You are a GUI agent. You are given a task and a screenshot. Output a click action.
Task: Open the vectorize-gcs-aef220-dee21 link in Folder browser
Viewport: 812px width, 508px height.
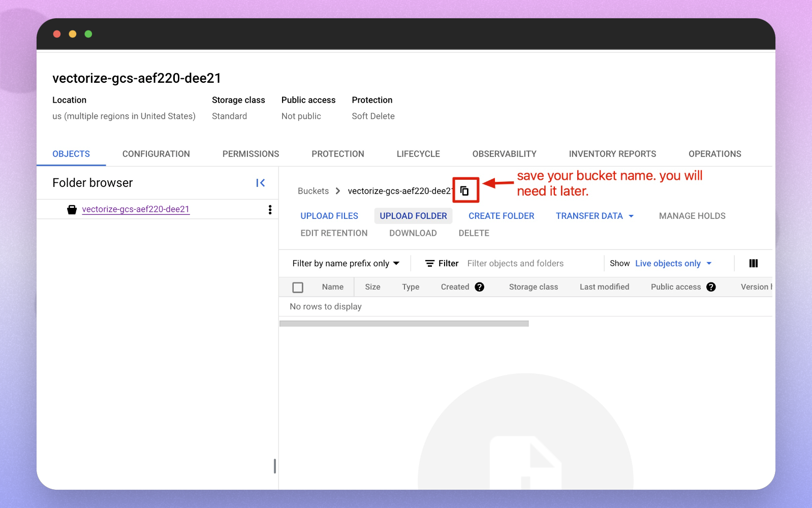(x=136, y=209)
